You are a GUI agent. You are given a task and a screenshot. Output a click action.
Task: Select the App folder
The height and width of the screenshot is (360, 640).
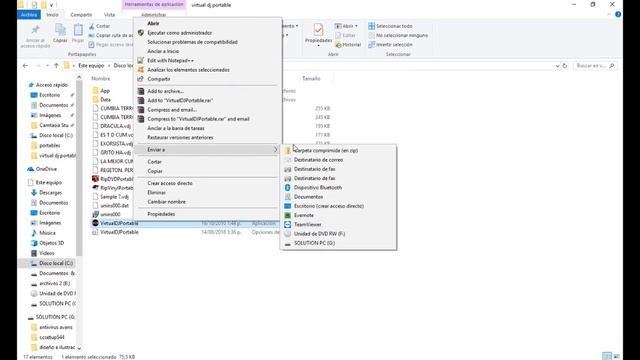tap(105, 91)
